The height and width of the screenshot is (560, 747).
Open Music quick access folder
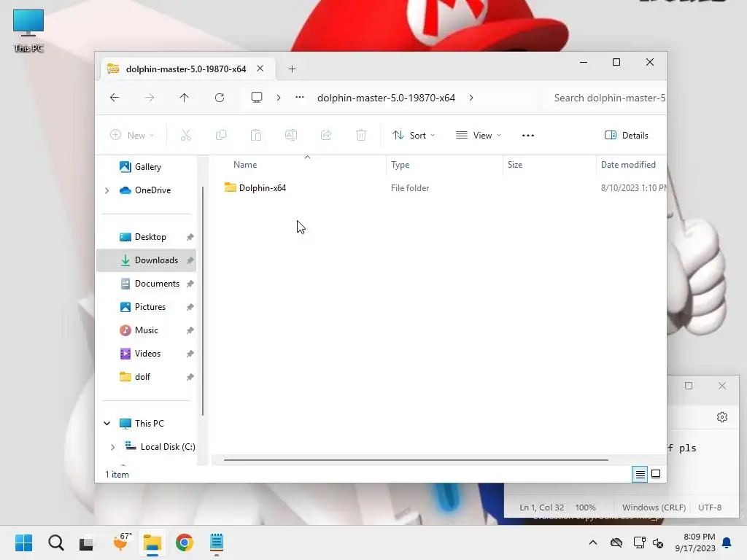click(x=146, y=330)
